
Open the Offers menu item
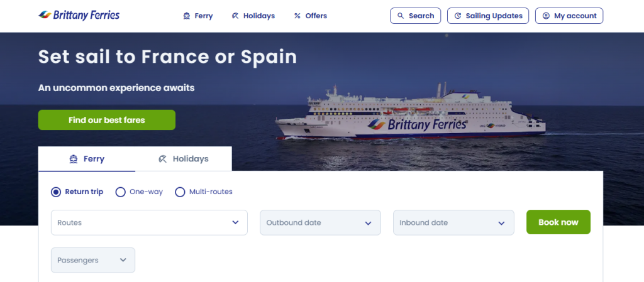click(311, 16)
